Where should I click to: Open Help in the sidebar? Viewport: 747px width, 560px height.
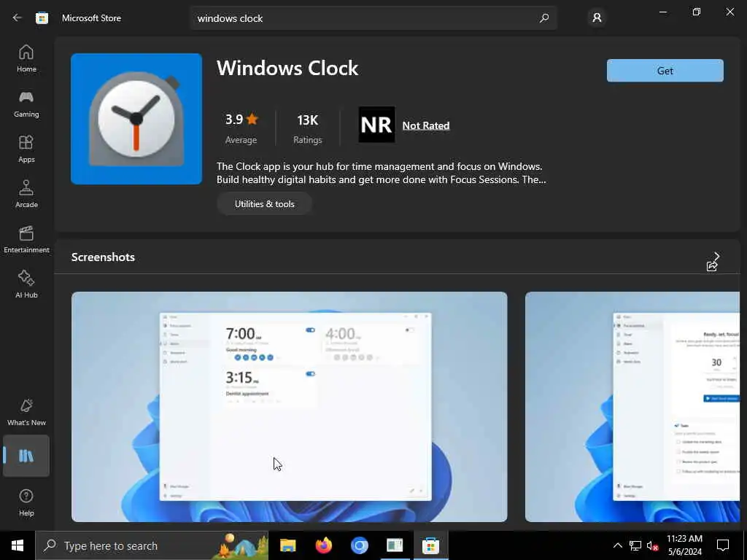coord(26,503)
